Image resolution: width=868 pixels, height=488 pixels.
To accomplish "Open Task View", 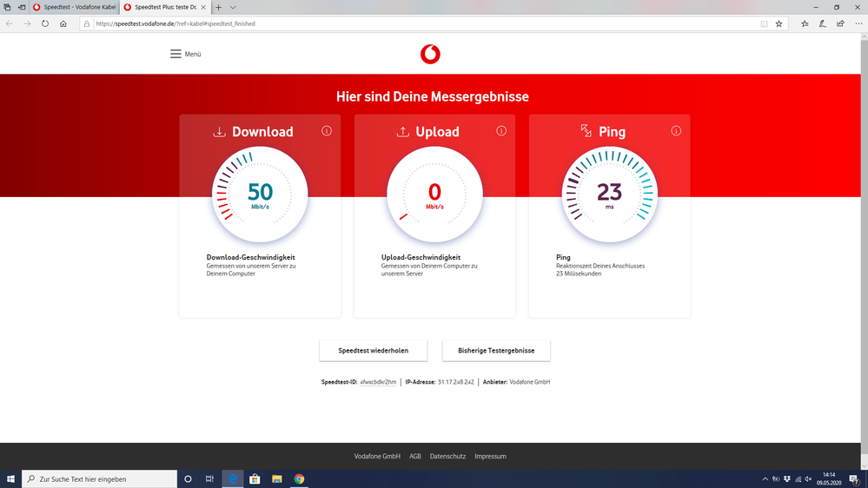I will tap(209, 479).
